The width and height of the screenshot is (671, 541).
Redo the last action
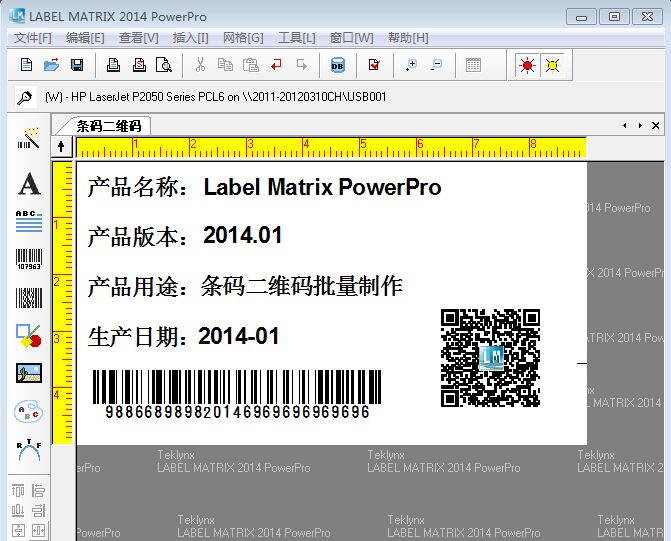(302, 65)
